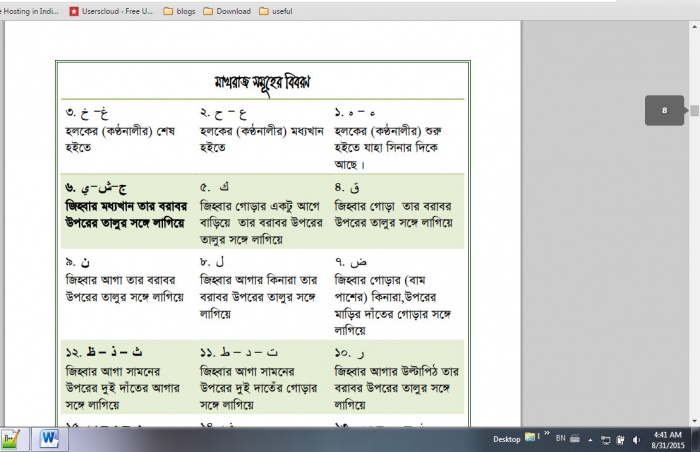
Task: Click Arabic letter ض in cell ৭
Action: click(358, 263)
